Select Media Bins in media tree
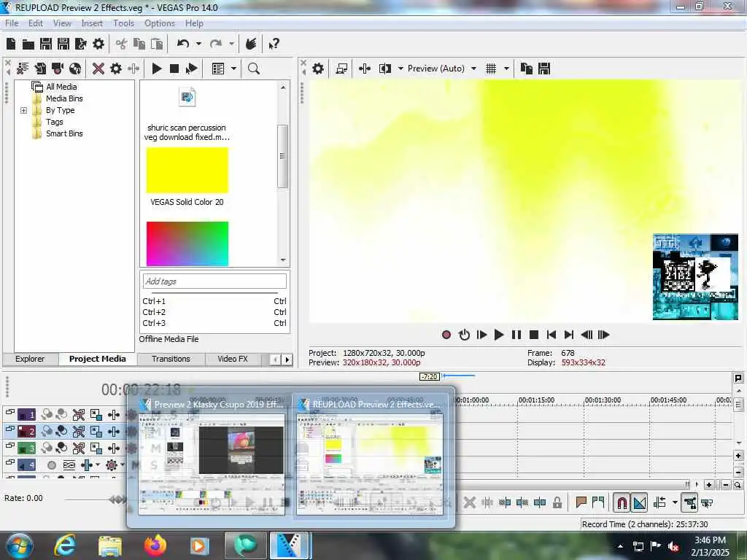Screen dimensions: 747x560 point(64,98)
